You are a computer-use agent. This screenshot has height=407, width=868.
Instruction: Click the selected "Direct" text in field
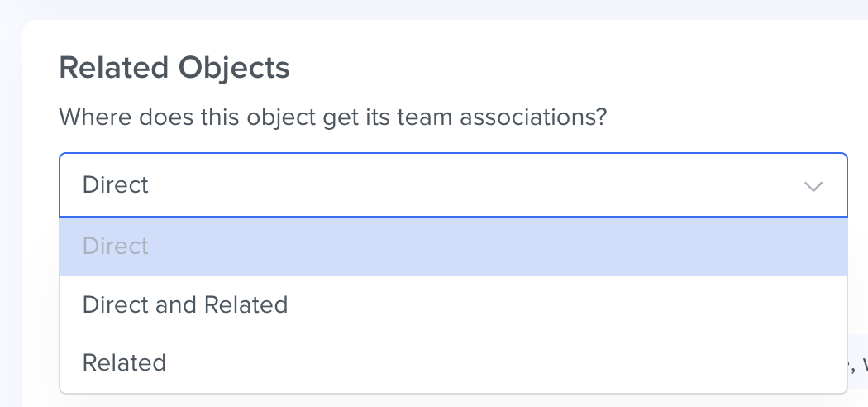[x=116, y=185]
